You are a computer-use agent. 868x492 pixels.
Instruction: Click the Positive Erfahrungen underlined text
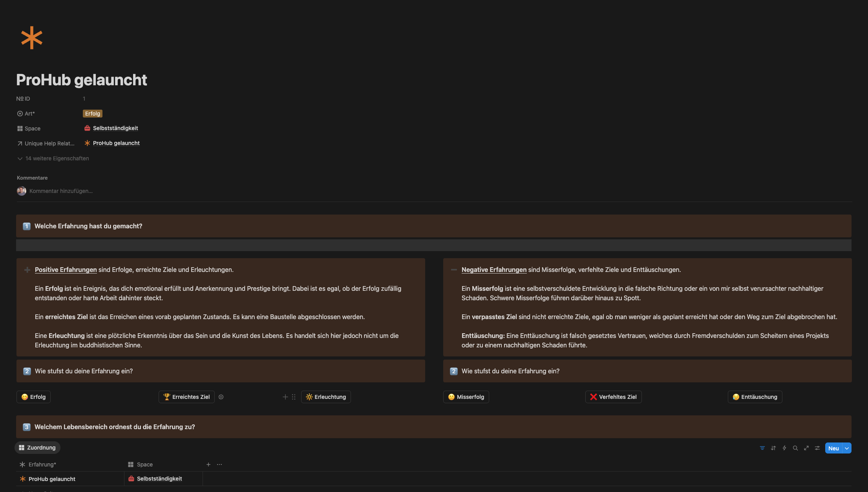66,270
